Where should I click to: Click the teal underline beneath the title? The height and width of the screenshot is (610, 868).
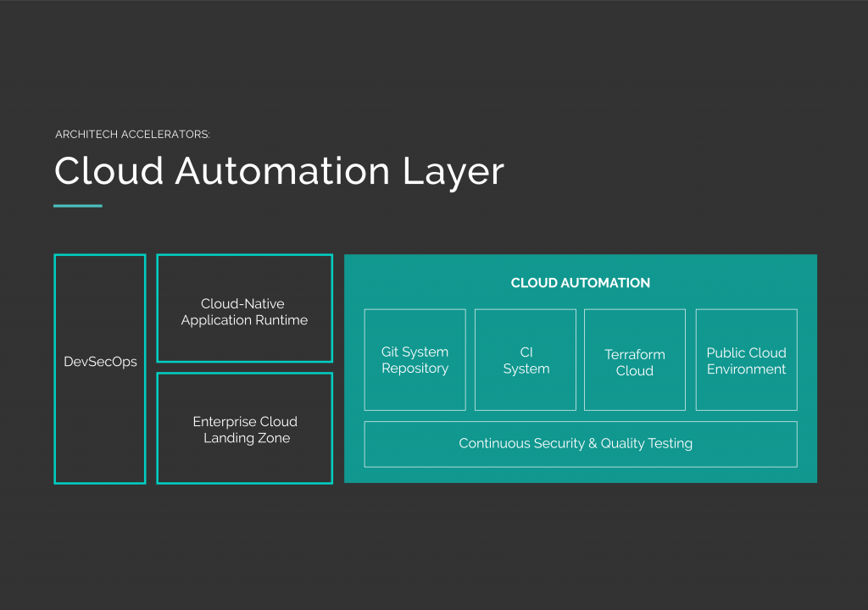(x=77, y=204)
